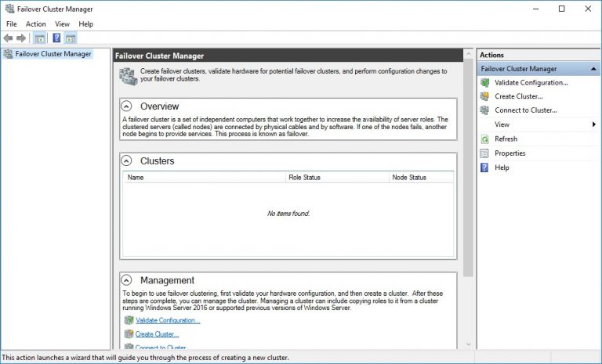This screenshot has width=602, height=364.
Task: Click the Back arrow in the toolbar
Action: click(8, 38)
